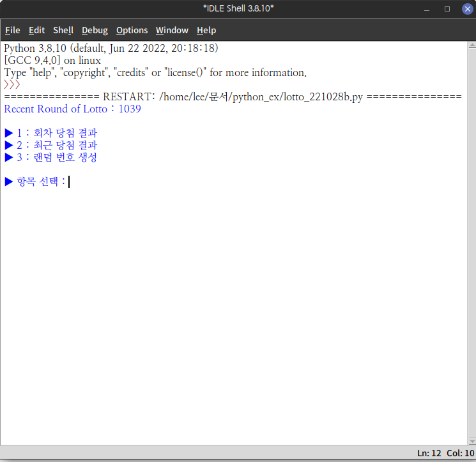Open the Debug menu
Viewport: 476px width, 462px height.
(95, 31)
